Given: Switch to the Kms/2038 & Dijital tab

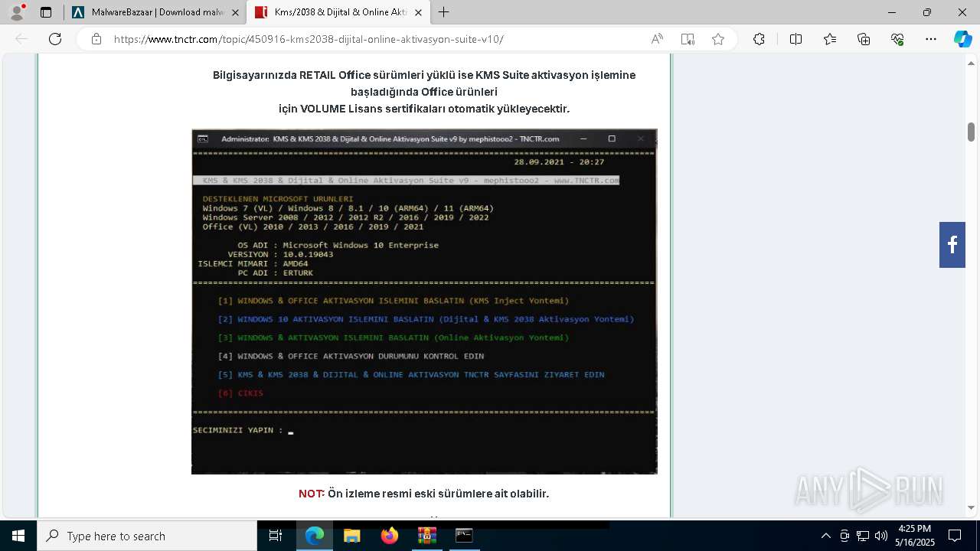Looking at the screenshot, I should coord(341,12).
